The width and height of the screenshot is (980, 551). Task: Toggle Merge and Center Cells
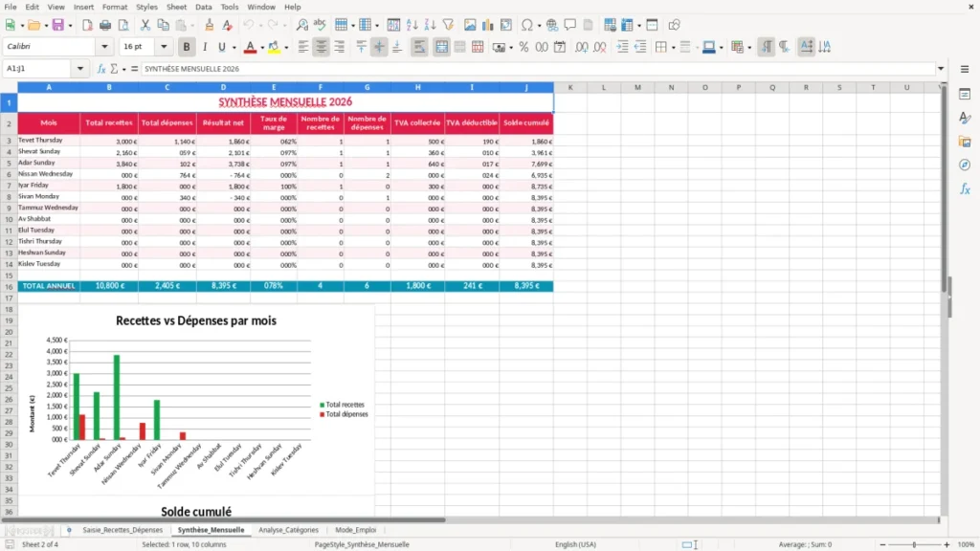click(441, 47)
